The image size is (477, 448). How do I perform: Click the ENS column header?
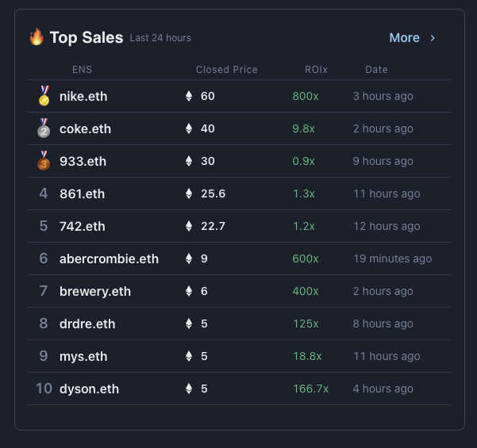[x=82, y=70]
